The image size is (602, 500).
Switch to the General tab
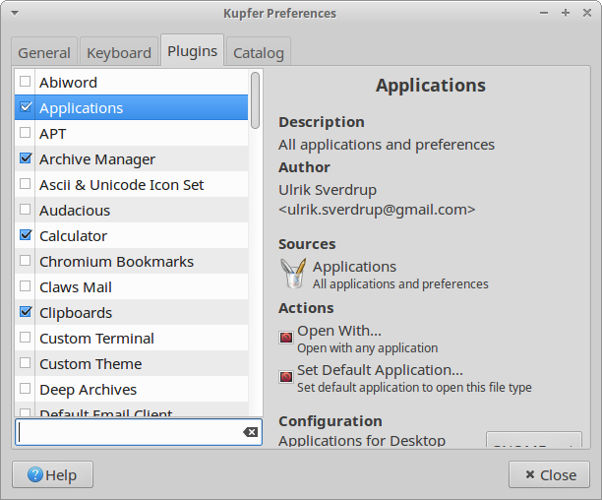pyautogui.click(x=44, y=53)
